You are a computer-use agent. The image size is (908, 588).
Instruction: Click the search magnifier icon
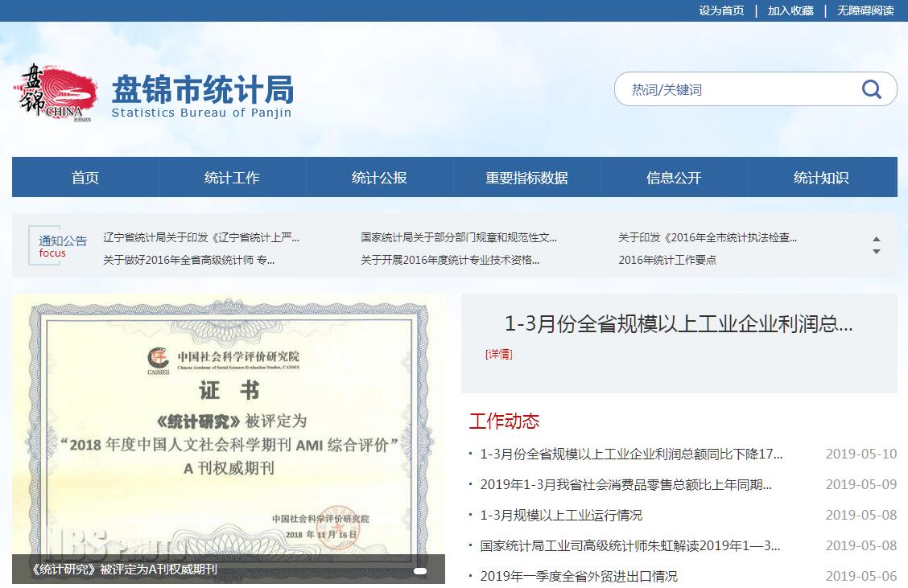[871, 89]
